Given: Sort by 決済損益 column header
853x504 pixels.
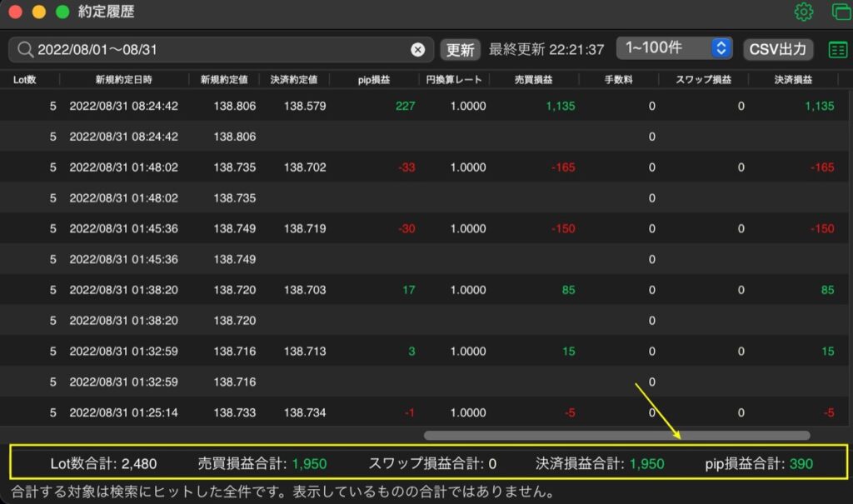Looking at the screenshot, I should click(793, 79).
